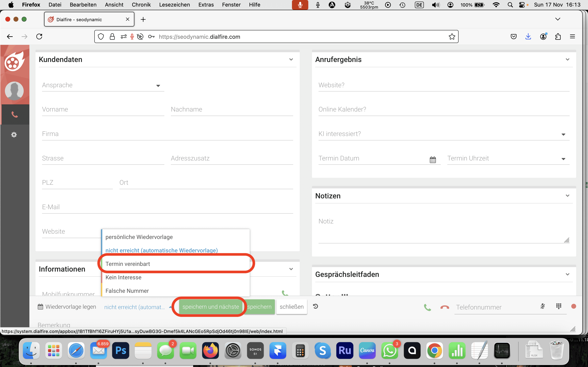This screenshot has height=367, width=588.
Task: Open the Ansprache dropdown
Action: [x=103, y=85]
